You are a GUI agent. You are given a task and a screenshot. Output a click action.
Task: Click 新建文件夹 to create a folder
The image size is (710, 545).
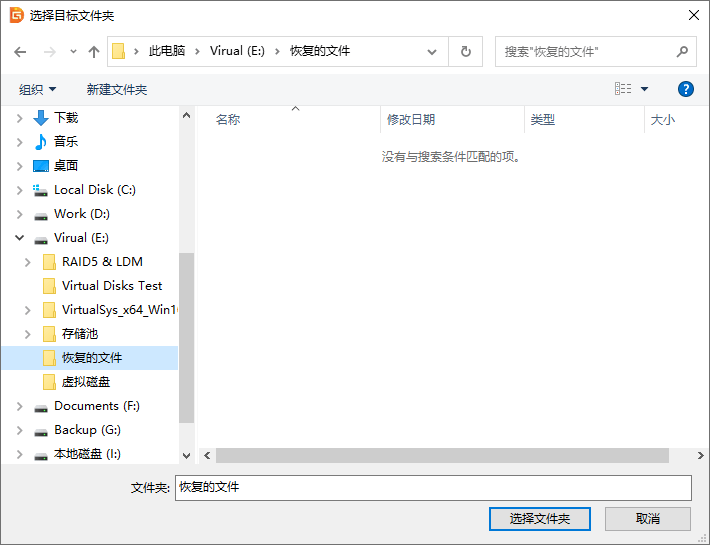point(117,90)
